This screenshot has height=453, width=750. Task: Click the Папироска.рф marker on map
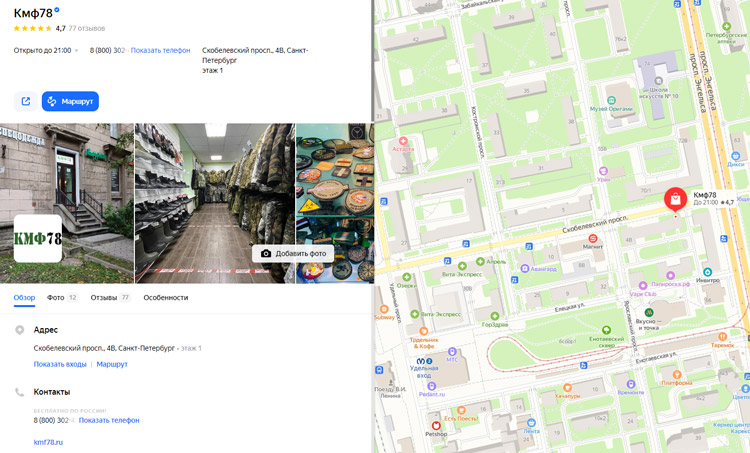click(x=670, y=276)
